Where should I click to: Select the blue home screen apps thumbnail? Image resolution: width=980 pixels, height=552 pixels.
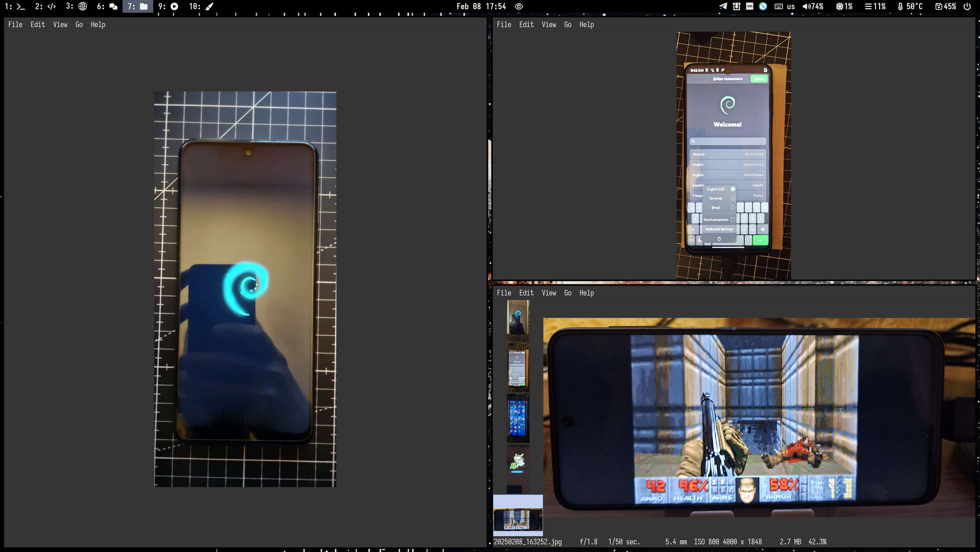[x=518, y=418]
